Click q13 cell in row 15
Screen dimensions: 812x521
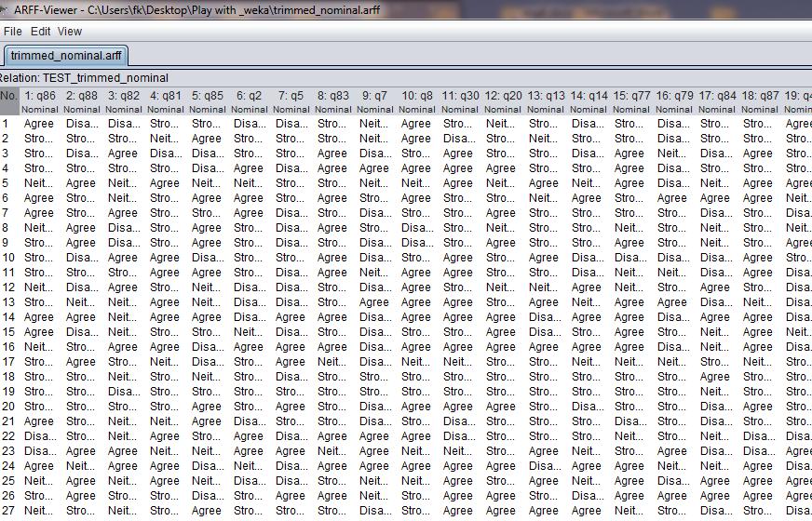click(x=547, y=332)
